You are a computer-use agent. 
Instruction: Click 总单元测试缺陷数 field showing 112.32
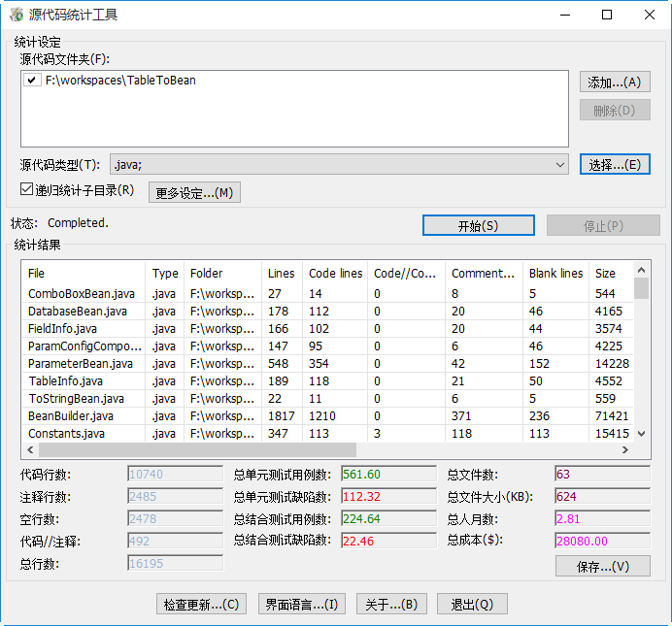(x=388, y=496)
